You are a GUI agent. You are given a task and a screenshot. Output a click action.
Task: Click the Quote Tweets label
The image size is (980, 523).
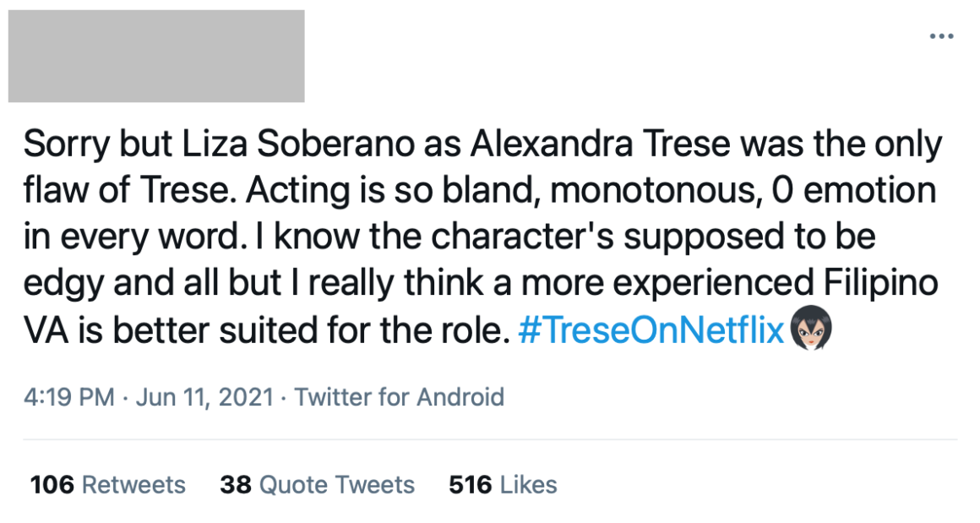337,485
